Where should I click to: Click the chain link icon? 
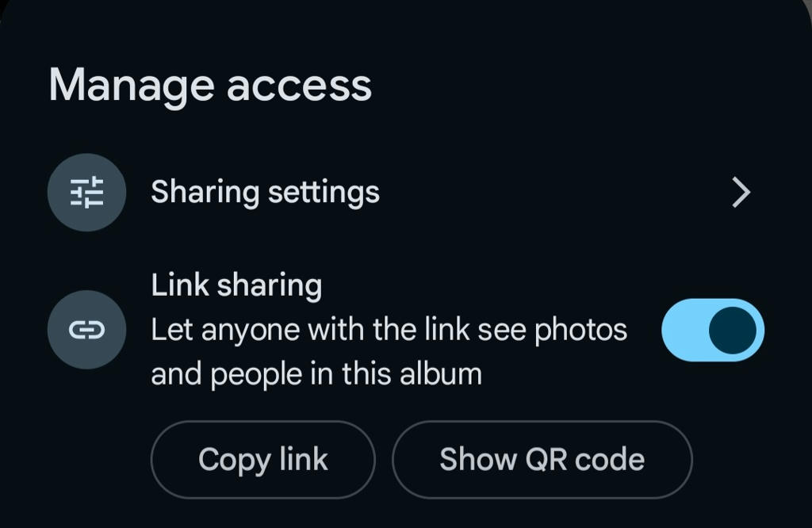(x=86, y=330)
